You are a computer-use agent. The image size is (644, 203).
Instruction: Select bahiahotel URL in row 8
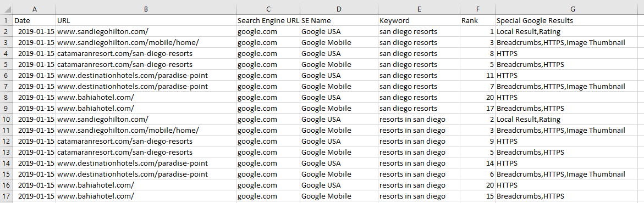point(146,97)
